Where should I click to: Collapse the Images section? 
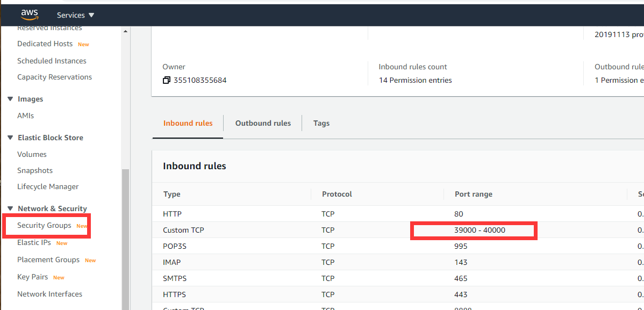10,99
